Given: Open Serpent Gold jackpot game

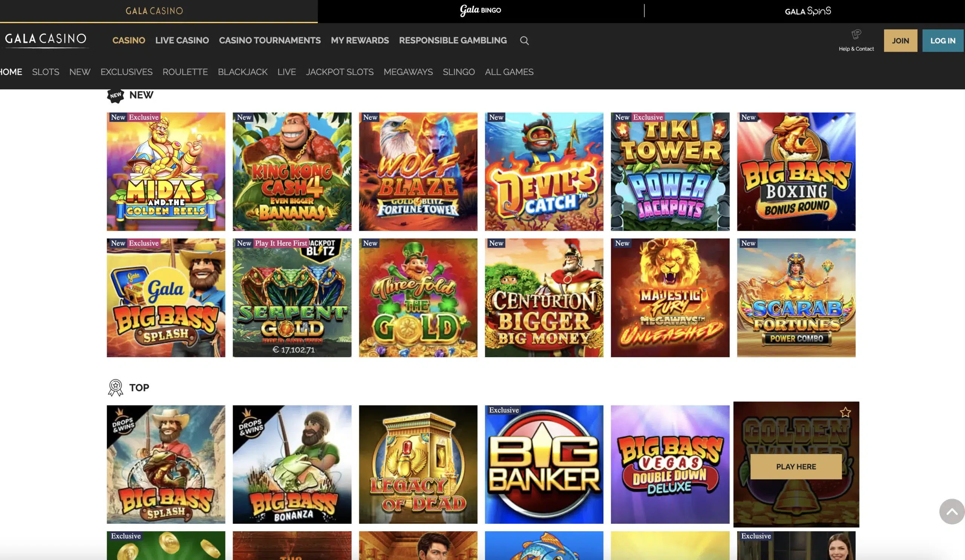Looking at the screenshot, I should coord(292,298).
